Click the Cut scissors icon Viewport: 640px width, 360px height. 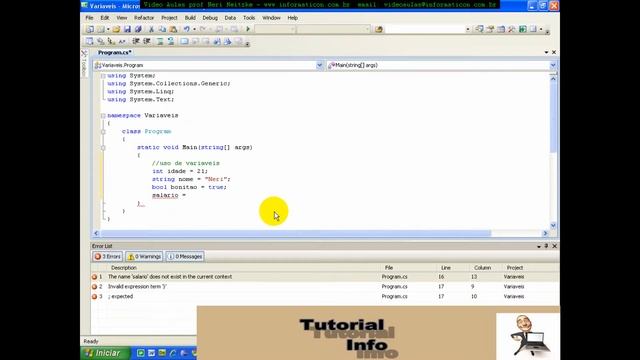click(x=151, y=29)
